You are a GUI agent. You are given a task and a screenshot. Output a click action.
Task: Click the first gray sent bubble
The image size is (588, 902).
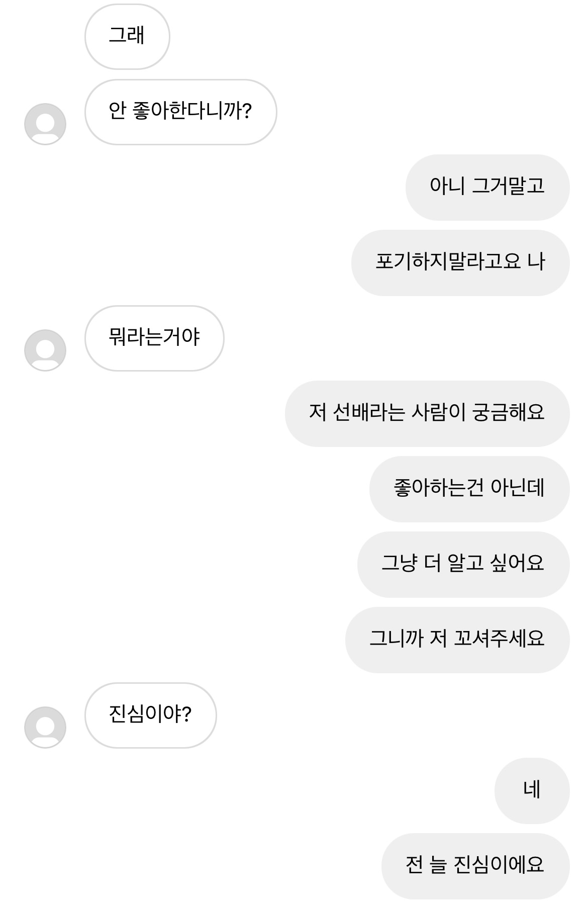click(x=487, y=187)
